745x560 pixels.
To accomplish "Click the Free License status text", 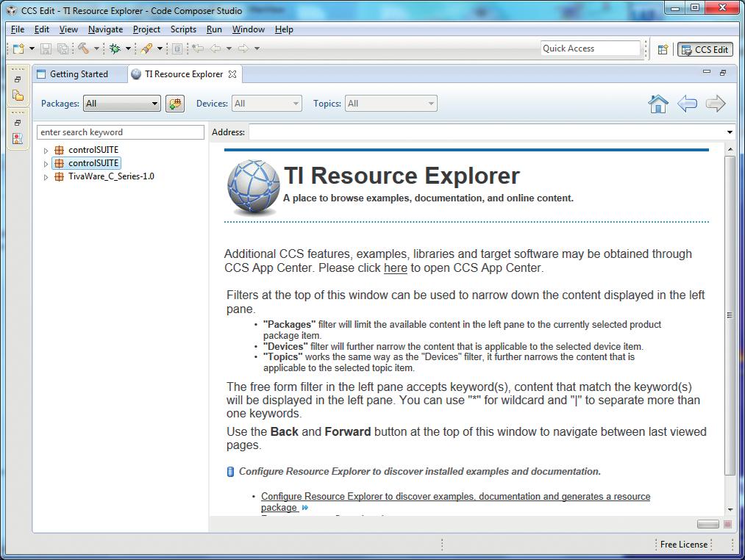I will click(684, 545).
